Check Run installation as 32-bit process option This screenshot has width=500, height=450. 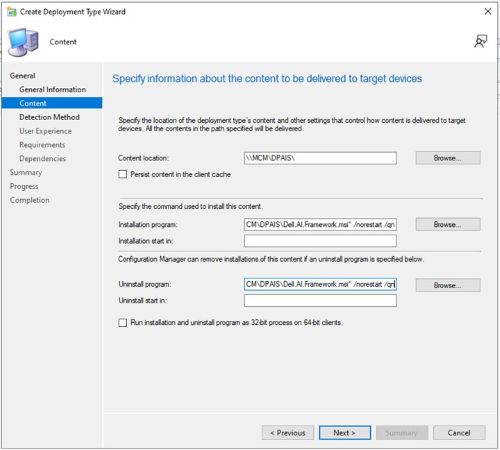(123, 323)
